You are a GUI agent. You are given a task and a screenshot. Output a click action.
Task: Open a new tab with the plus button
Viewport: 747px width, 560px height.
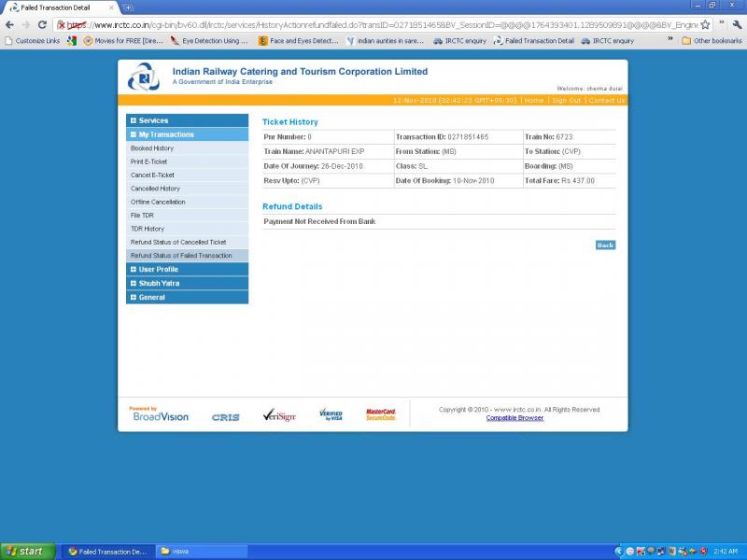pyautogui.click(x=128, y=7)
